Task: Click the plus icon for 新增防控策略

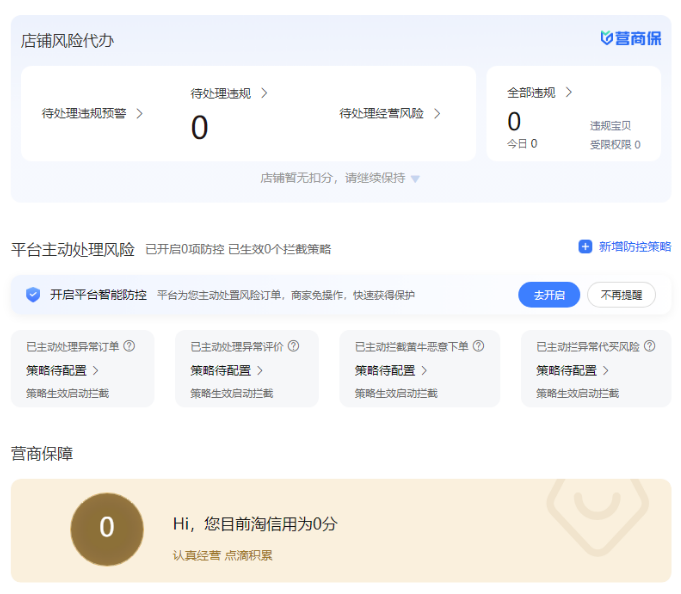Action: click(585, 247)
